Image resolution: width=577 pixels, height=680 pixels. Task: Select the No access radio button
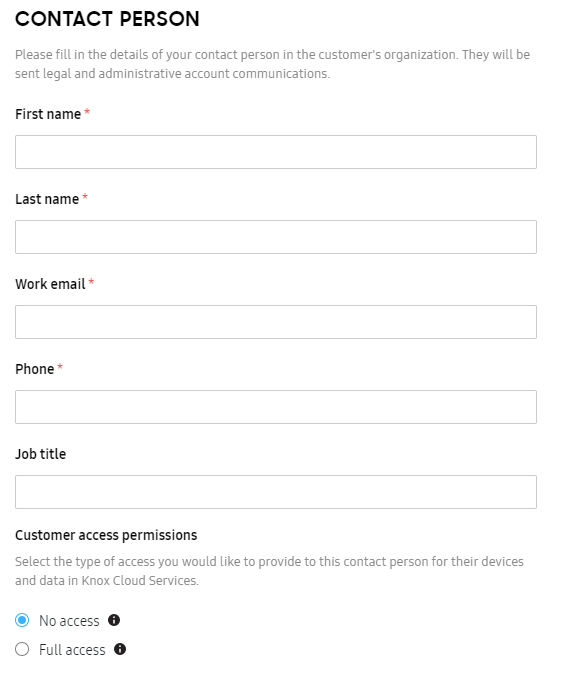22,620
